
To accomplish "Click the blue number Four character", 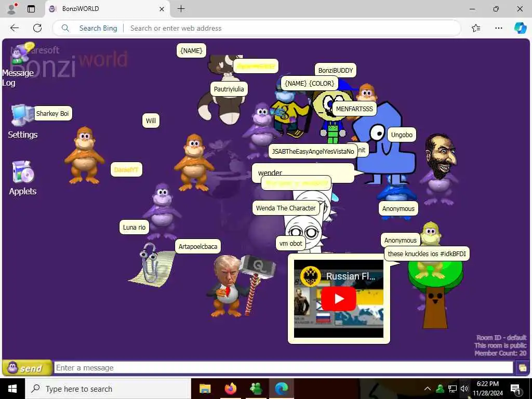I will click(384, 146).
